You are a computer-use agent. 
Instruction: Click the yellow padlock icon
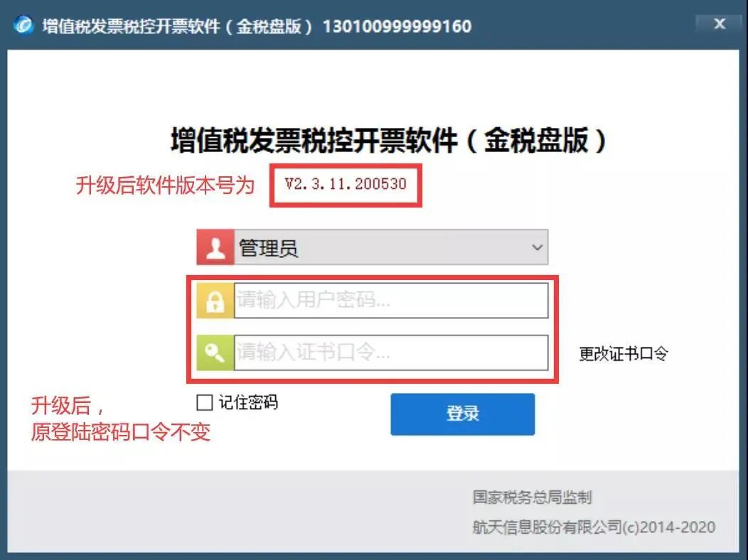tap(215, 301)
